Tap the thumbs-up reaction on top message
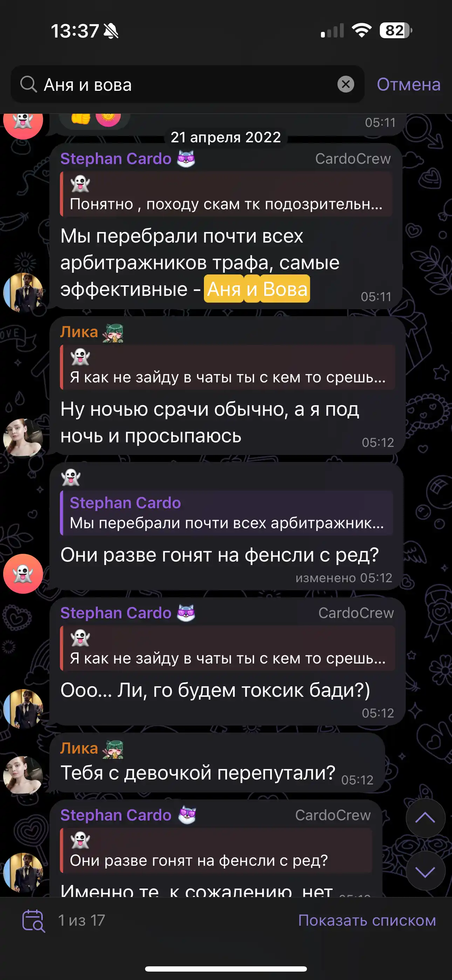 81,118
